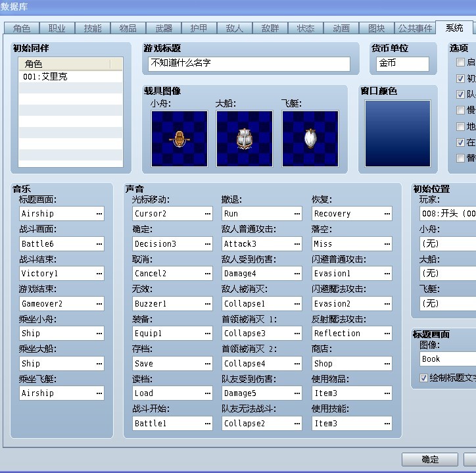Edit the 货币单位 field containing 金币
The image size is (476, 473).
tap(402, 64)
